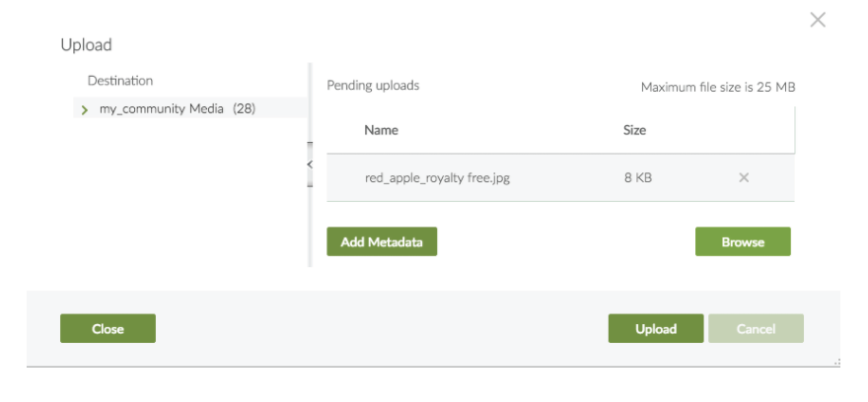868x402 pixels.
Task: Dismiss the Upload dialog with the X icon
Action: click(x=817, y=20)
